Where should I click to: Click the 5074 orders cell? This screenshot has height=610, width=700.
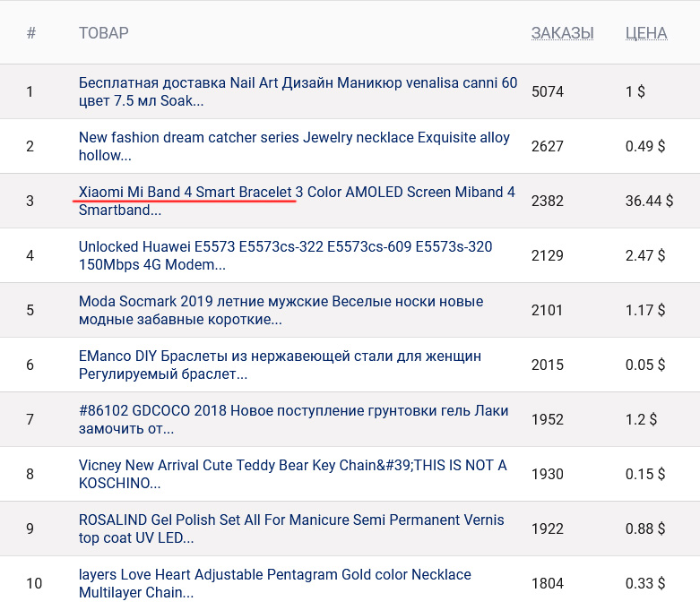548,91
